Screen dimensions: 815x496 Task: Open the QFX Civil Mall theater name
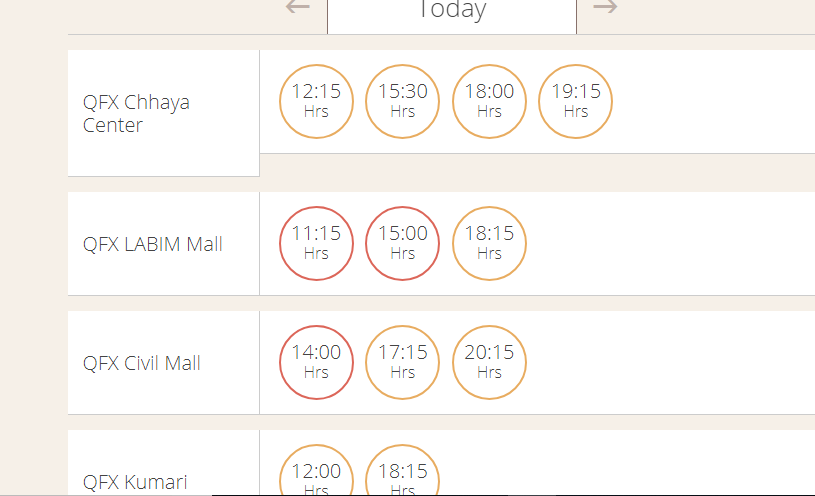point(141,363)
